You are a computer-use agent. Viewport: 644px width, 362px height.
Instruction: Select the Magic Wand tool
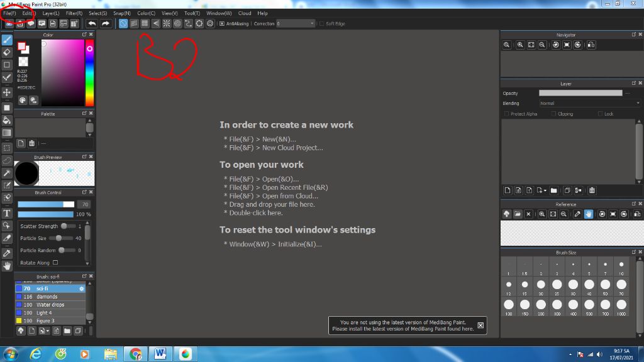click(x=7, y=173)
